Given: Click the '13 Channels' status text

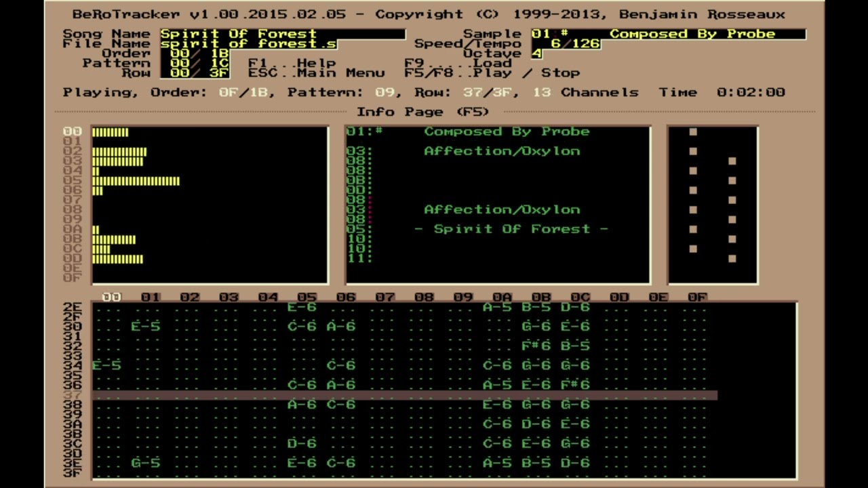Looking at the screenshot, I should click(x=585, y=92).
